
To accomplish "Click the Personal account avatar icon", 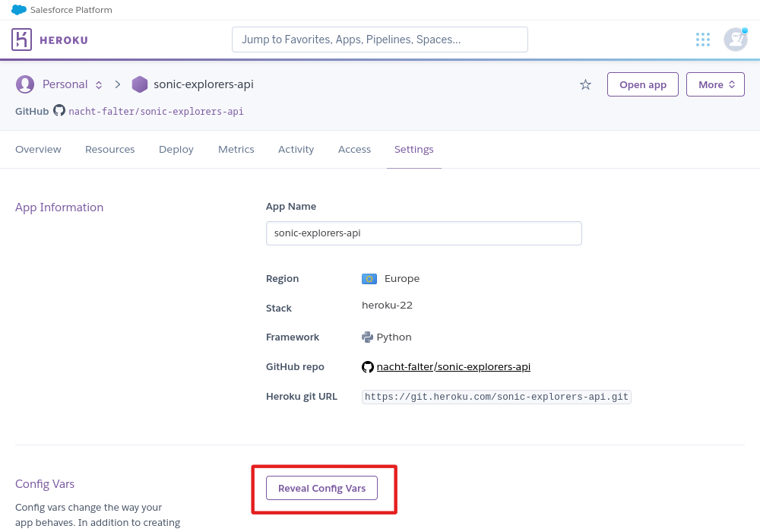I will tap(25, 84).
